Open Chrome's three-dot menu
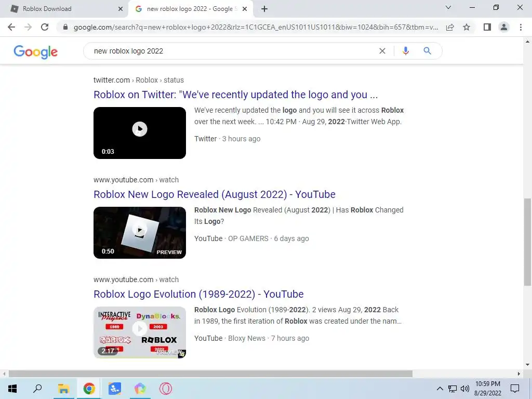The height and width of the screenshot is (399, 532). coord(521,27)
